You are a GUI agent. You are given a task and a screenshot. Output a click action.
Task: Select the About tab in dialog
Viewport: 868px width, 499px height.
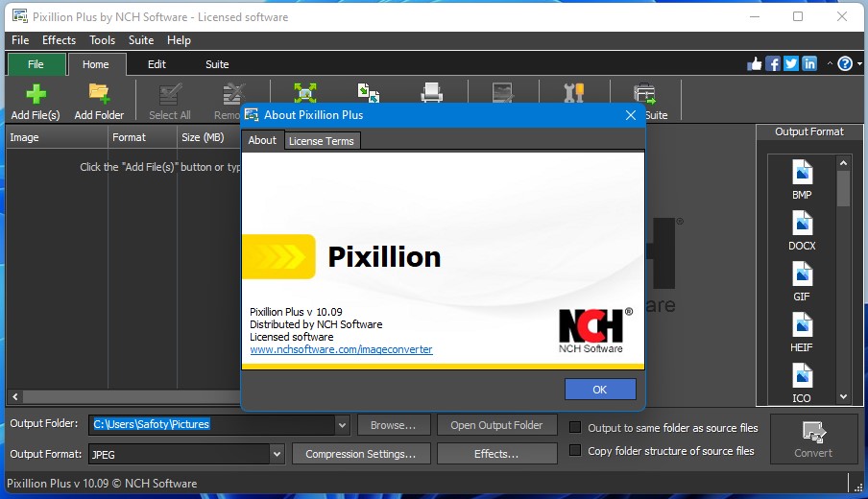tap(262, 140)
